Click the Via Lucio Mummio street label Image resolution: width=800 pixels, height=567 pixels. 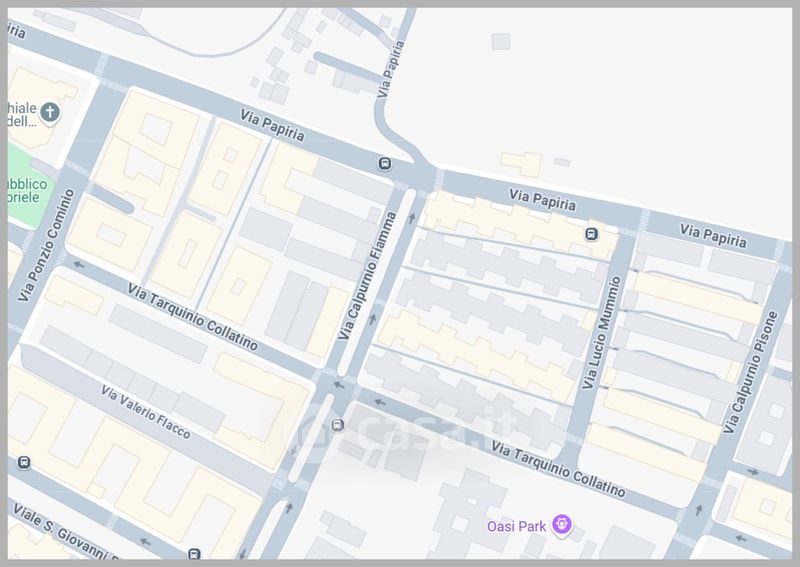point(602,333)
